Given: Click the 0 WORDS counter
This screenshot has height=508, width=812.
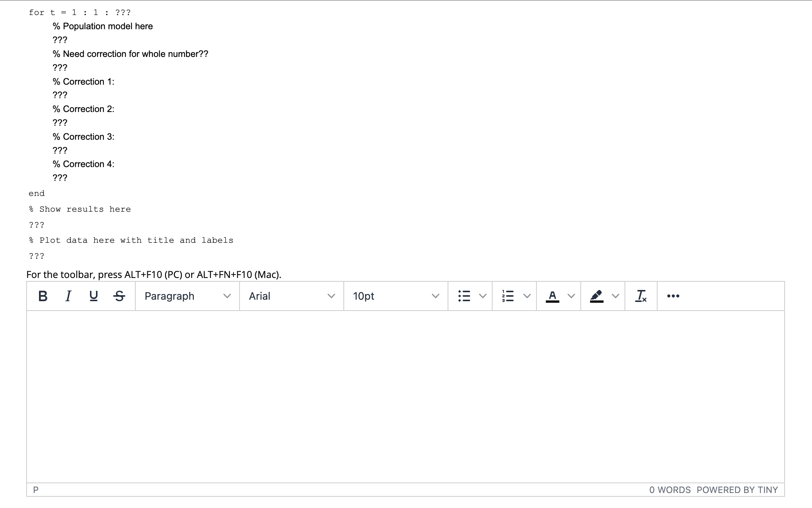Looking at the screenshot, I should click(x=670, y=490).
